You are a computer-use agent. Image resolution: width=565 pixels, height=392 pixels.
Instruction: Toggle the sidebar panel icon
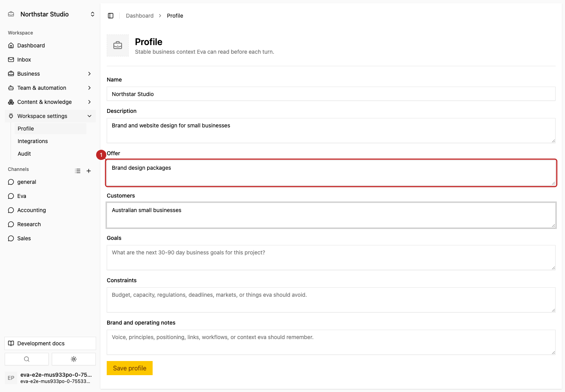(111, 16)
